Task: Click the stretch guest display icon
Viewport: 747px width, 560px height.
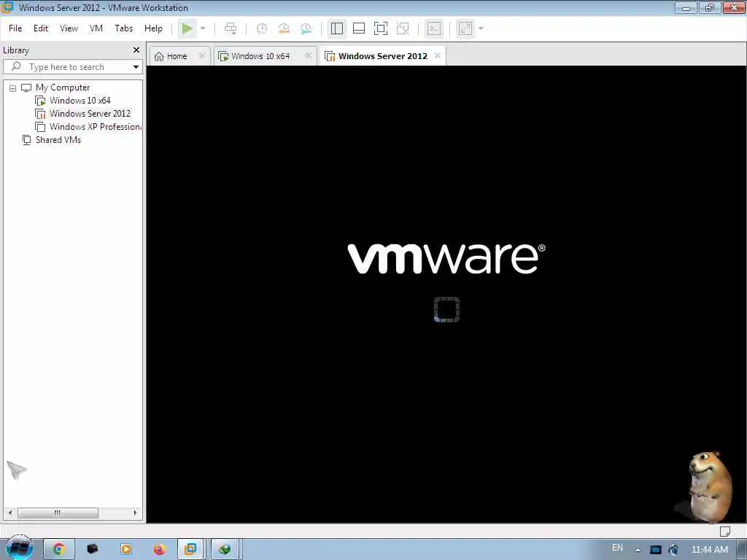Action: (x=465, y=28)
